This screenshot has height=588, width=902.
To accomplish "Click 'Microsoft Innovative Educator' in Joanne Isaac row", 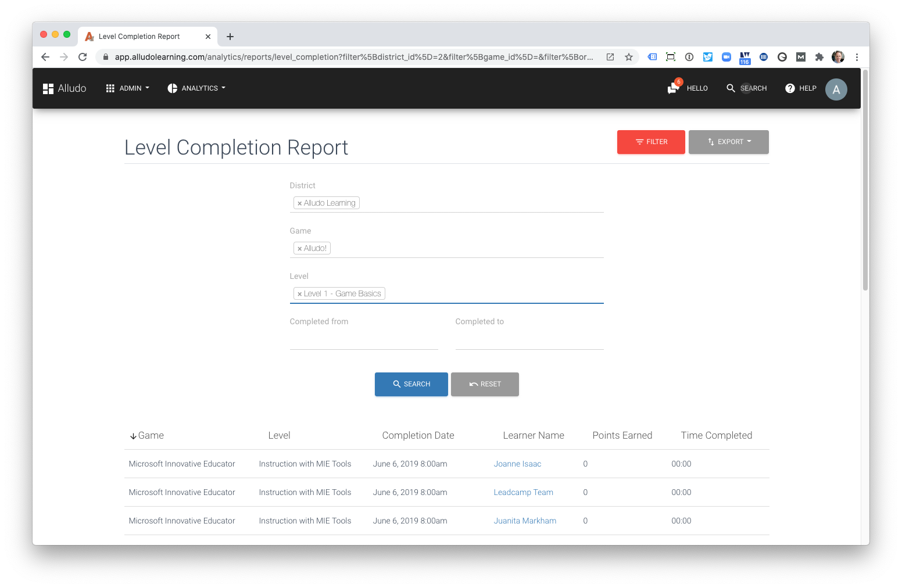I will tap(182, 464).
